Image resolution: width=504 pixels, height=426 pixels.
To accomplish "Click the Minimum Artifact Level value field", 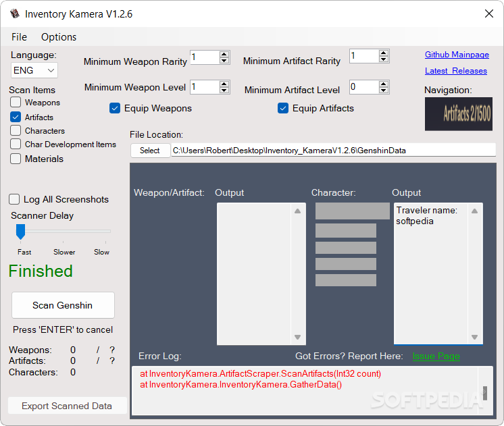I will pyautogui.click(x=365, y=87).
